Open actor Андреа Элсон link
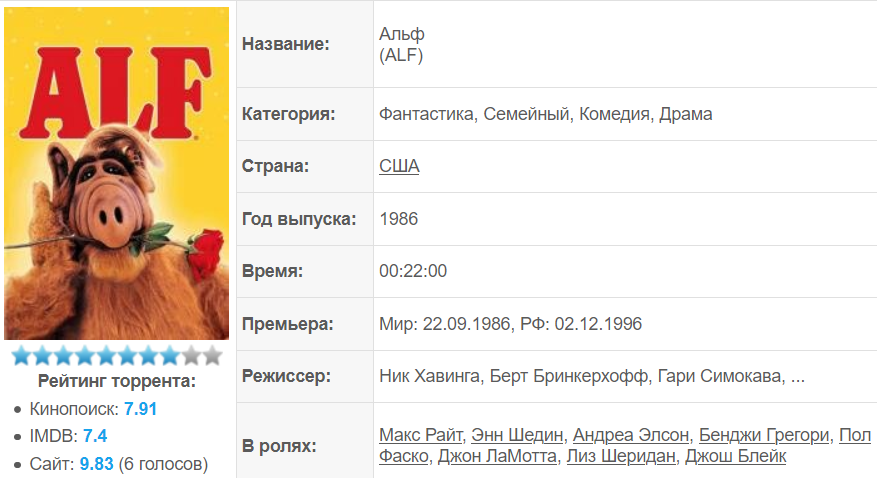The image size is (877, 478). point(631,434)
